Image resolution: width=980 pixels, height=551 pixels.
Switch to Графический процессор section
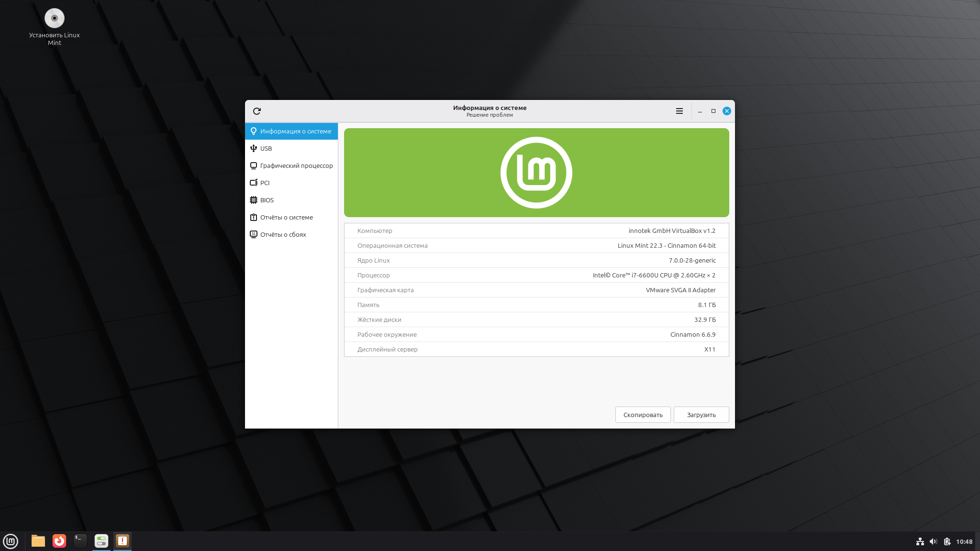point(291,165)
